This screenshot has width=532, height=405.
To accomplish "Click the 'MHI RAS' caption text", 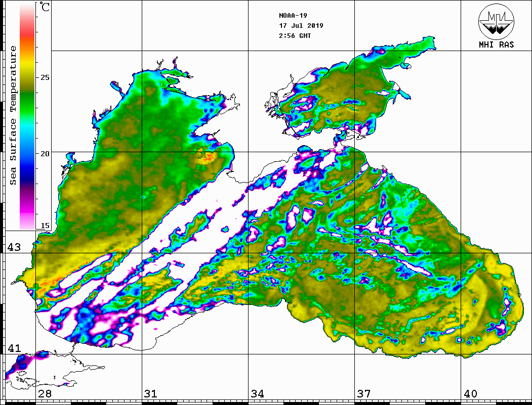I will click(x=496, y=44).
